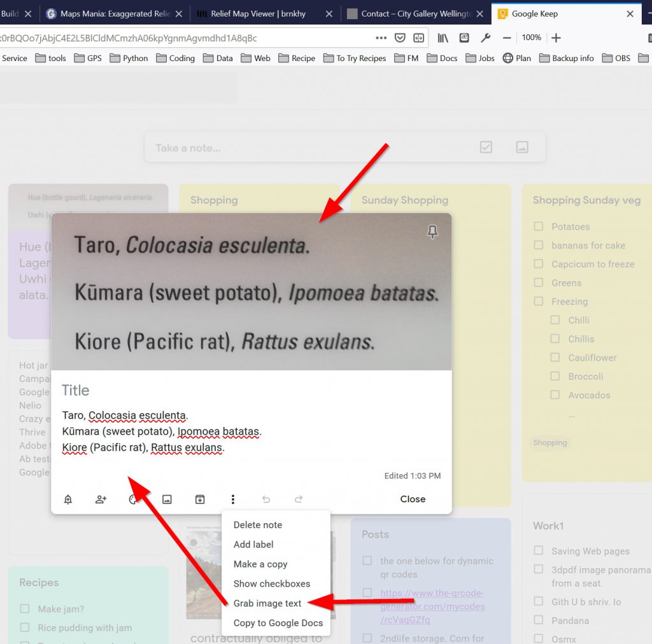Click the new image note icon in Take a note bar

click(x=522, y=148)
